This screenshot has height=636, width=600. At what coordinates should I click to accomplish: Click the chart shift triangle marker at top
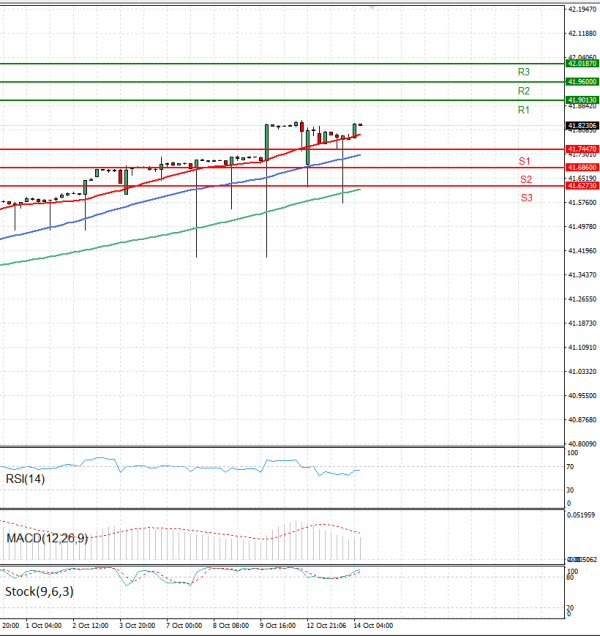[x=372, y=7]
